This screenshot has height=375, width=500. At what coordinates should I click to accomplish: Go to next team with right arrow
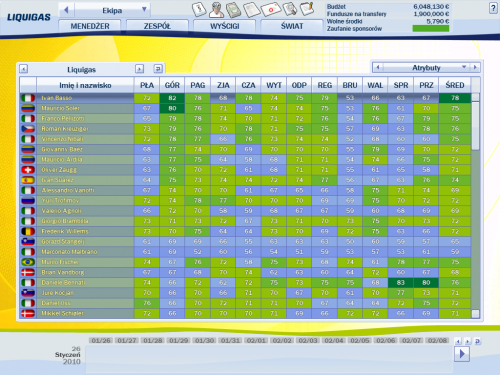click(x=140, y=69)
